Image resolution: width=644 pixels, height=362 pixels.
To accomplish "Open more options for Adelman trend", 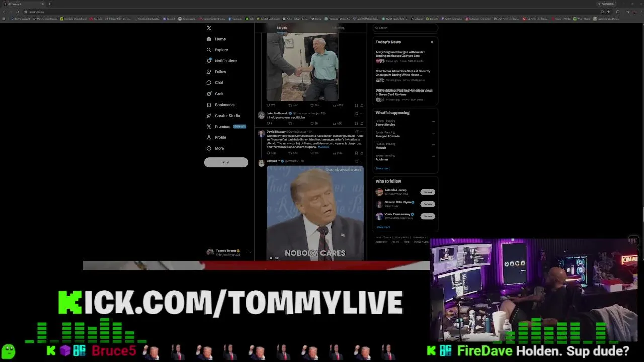I will click(433, 156).
